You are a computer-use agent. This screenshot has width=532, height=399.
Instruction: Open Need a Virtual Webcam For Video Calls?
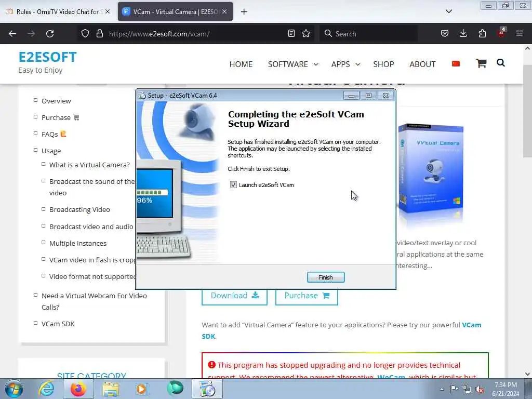pyautogui.click(x=94, y=301)
